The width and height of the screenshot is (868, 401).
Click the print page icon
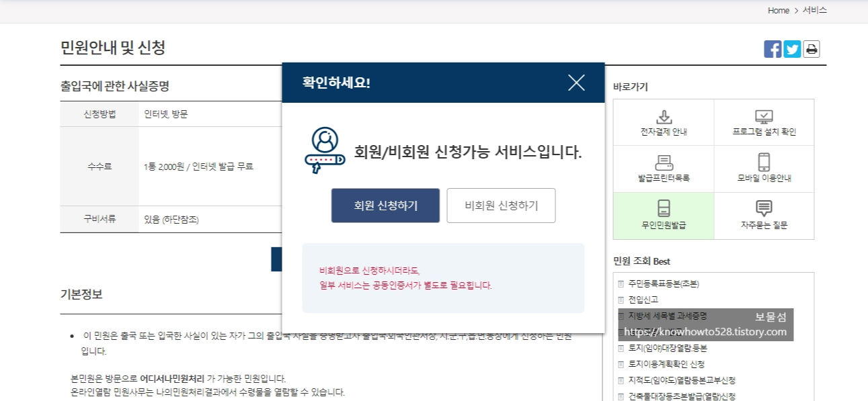812,48
